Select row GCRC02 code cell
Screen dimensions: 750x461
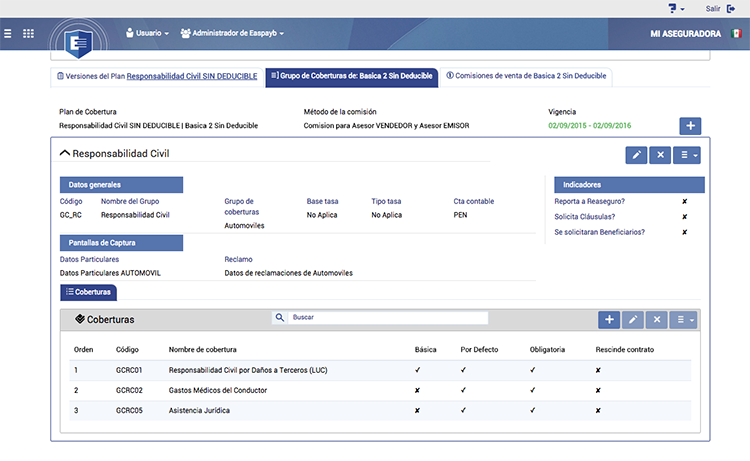pos(129,390)
